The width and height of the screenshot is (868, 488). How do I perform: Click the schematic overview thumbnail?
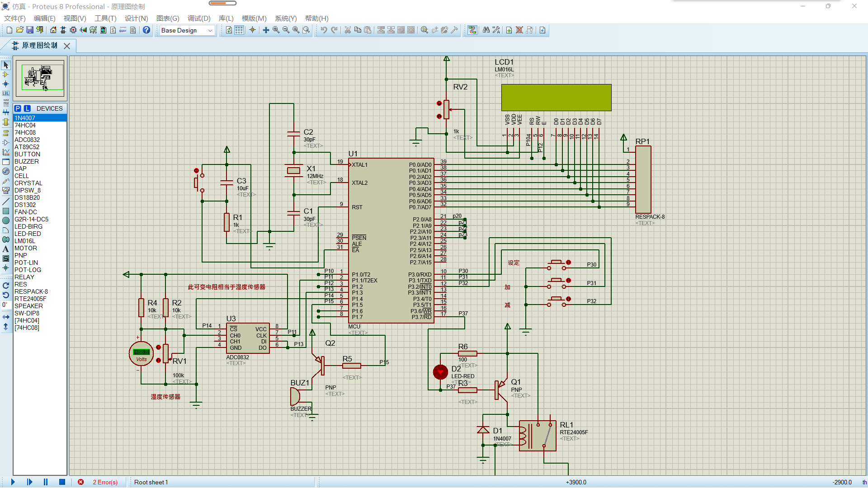(x=40, y=78)
